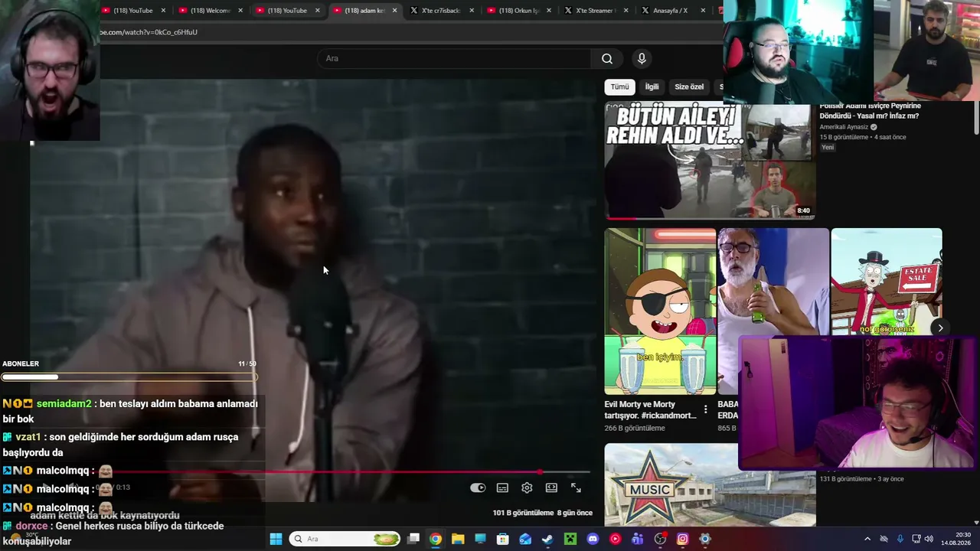Open Microsoft Store from the taskbar
Viewport: 980px width, 551px height.
[503, 539]
